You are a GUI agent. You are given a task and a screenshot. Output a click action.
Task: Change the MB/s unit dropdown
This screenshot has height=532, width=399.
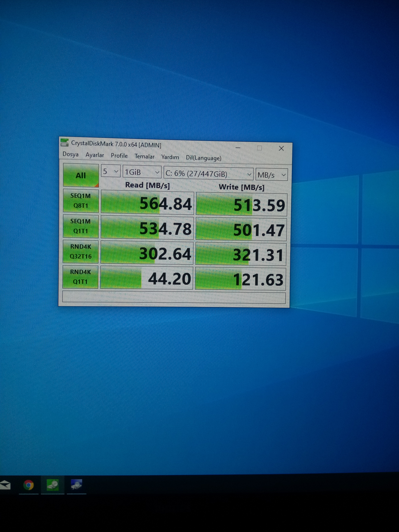pos(272,175)
